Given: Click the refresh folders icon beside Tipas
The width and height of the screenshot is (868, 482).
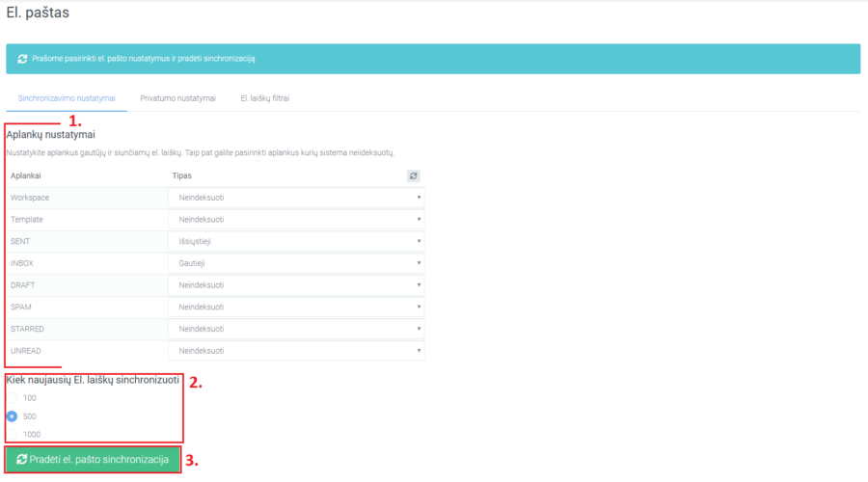Looking at the screenshot, I should tap(413, 176).
